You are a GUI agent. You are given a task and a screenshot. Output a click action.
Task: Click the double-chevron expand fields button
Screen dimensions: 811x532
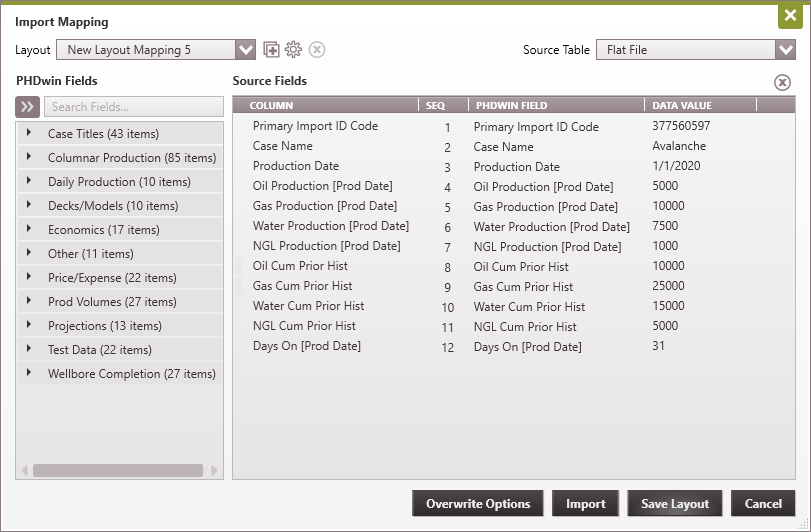click(x=27, y=107)
